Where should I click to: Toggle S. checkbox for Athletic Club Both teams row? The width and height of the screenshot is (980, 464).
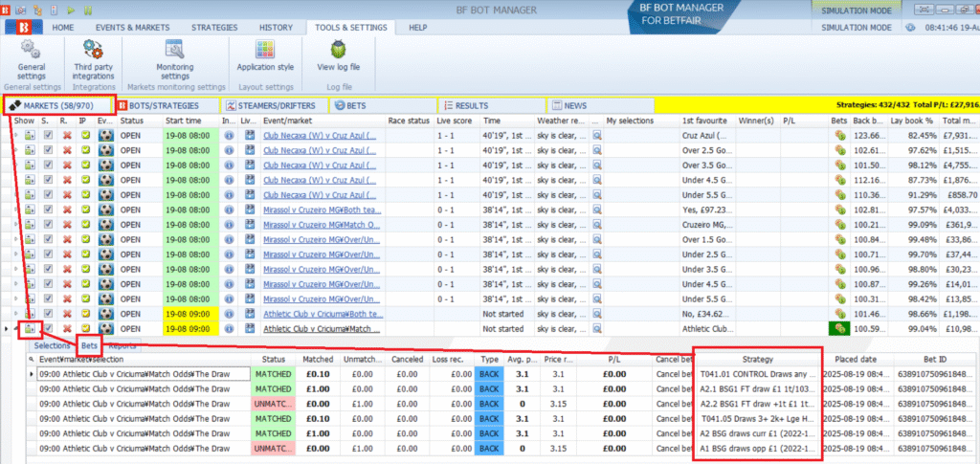(49, 314)
